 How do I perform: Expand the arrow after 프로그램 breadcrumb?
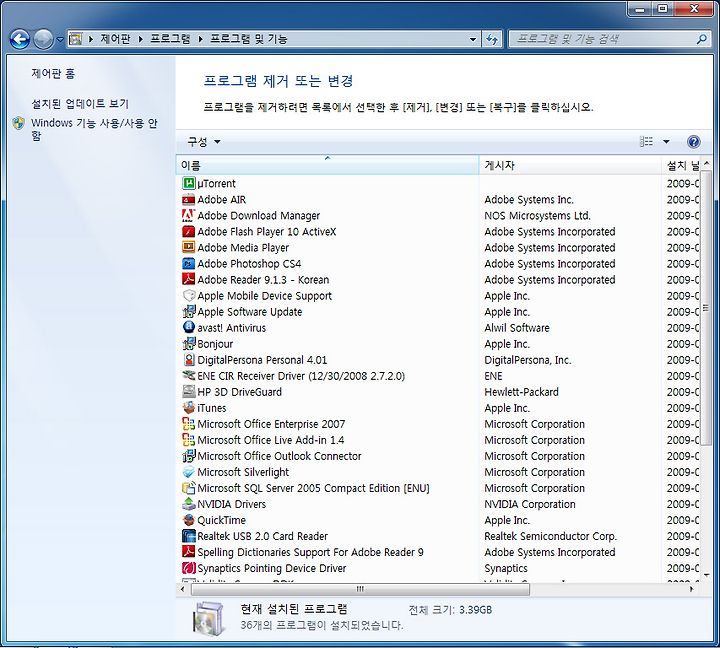200,39
